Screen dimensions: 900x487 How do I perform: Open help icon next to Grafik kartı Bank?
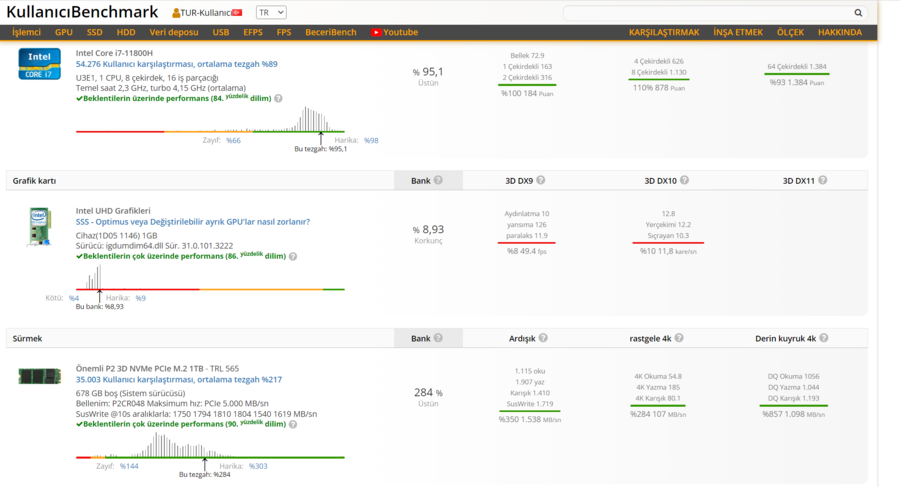coord(439,180)
